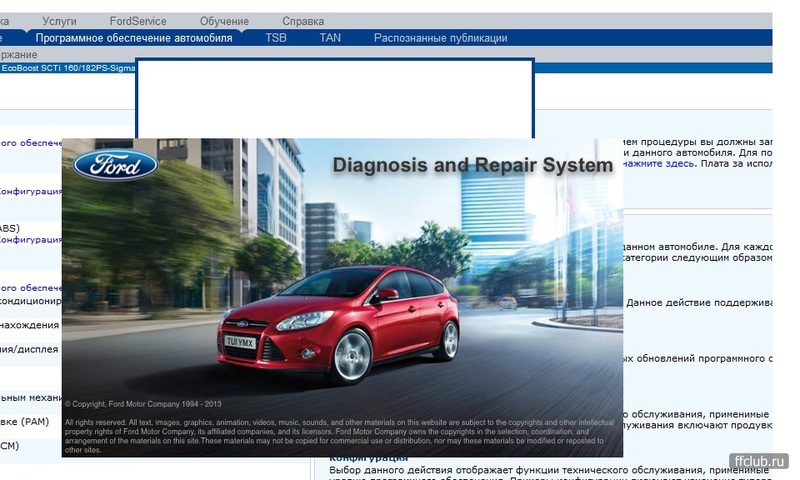The height and width of the screenshot is (480, 800).
Task: Open the Распознанные публикации tab
Action: [x=440, y=38]
